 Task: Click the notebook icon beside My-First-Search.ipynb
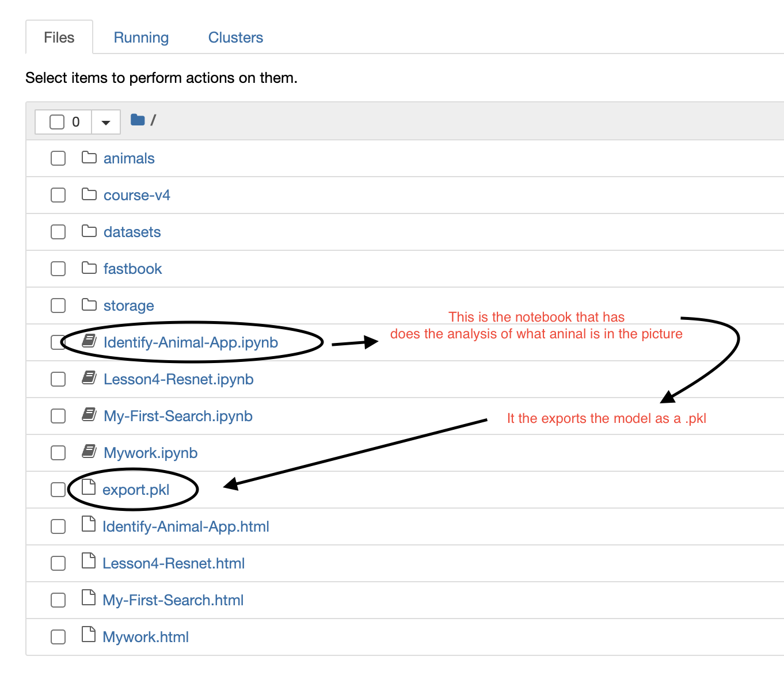point(89,414)
